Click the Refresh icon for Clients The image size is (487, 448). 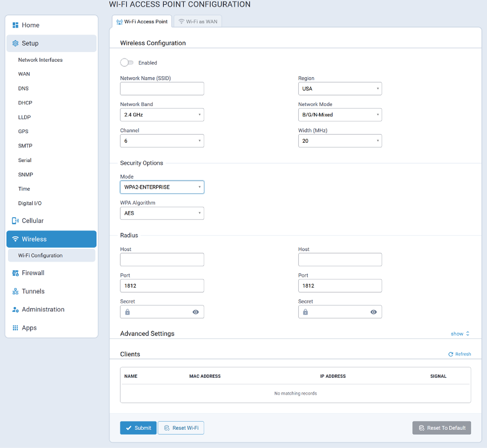tap(451, 354)
